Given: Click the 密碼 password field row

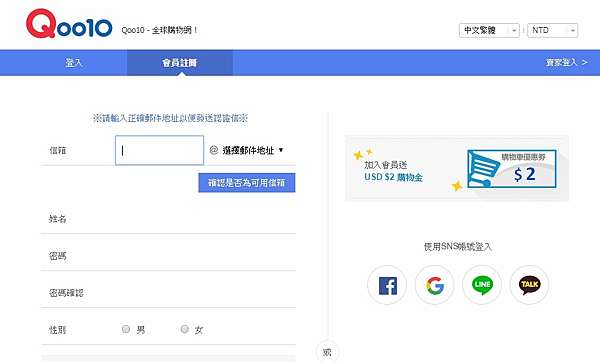Looking at the screenshot, I should point(168,256).
